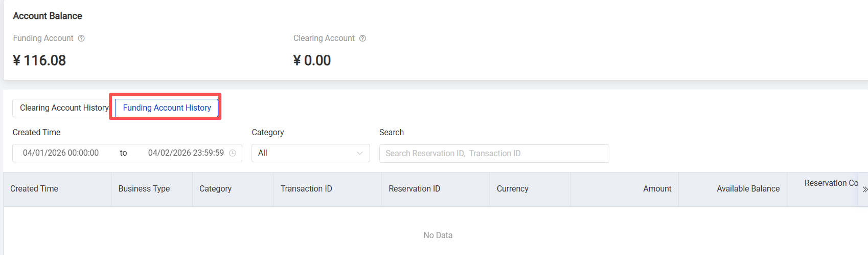Click the Funding Account help icon
868x255 pixels.
click(81, 38)
